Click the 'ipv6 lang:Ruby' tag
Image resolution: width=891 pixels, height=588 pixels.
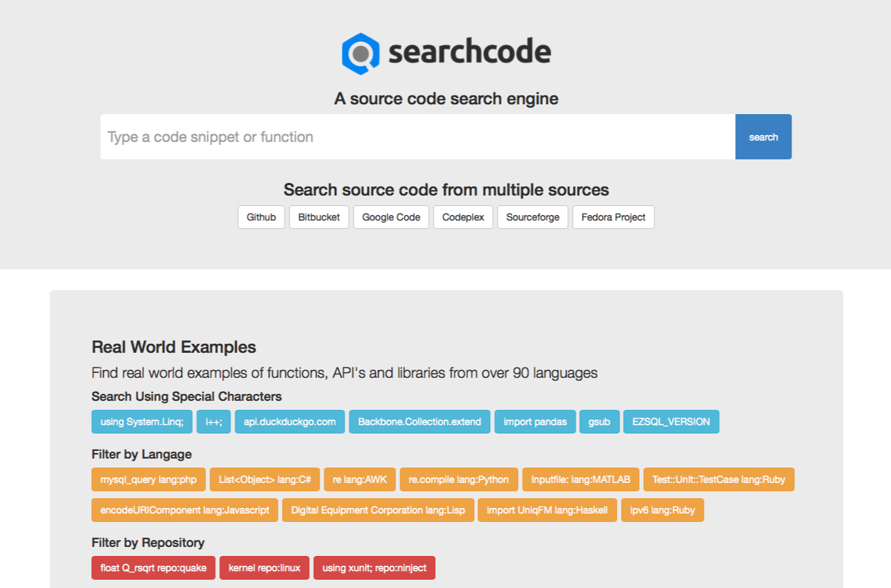(663, 510)
